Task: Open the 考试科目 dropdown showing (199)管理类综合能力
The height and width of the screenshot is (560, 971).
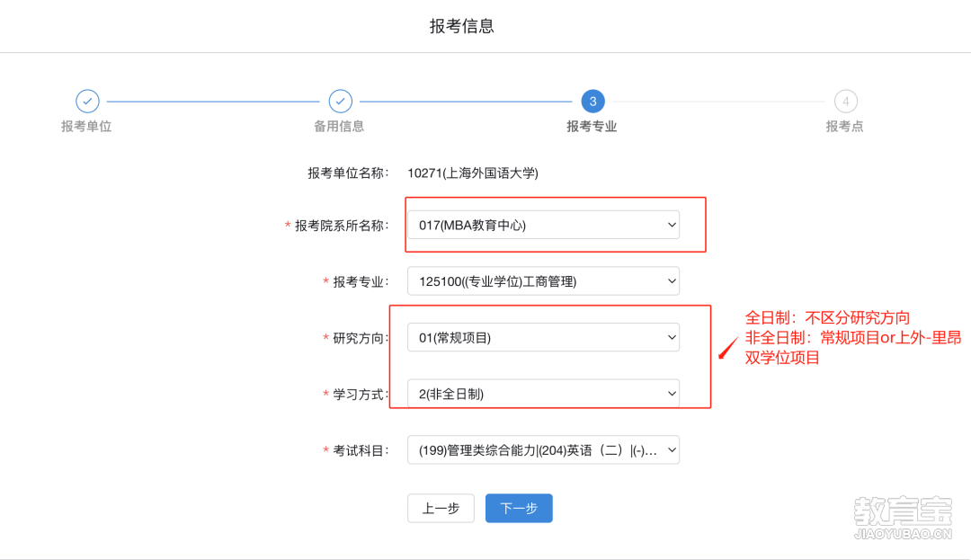Action: pos(543,449)
